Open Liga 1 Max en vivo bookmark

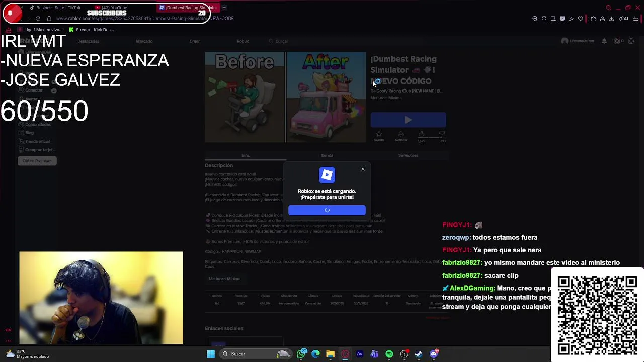pos(40,30)
